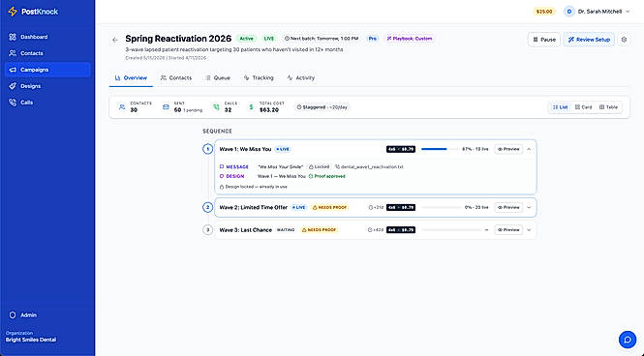Open Dashboard from the sidebar
The image size is (644, 356).
click(x=47, y=37)
